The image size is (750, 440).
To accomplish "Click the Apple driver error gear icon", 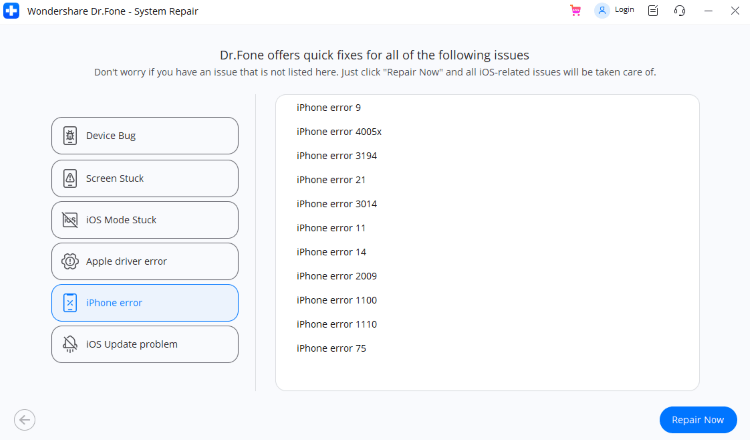I will click(70, 261).
